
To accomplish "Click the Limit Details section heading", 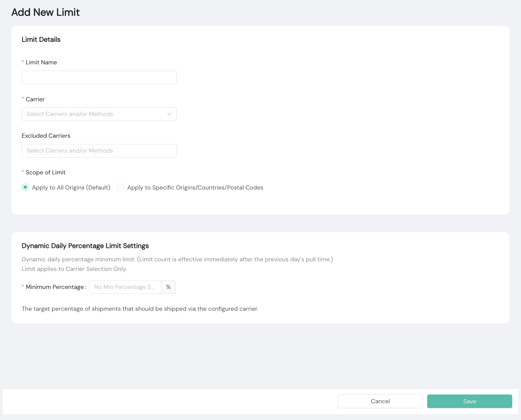I will [x=41, y=40].
